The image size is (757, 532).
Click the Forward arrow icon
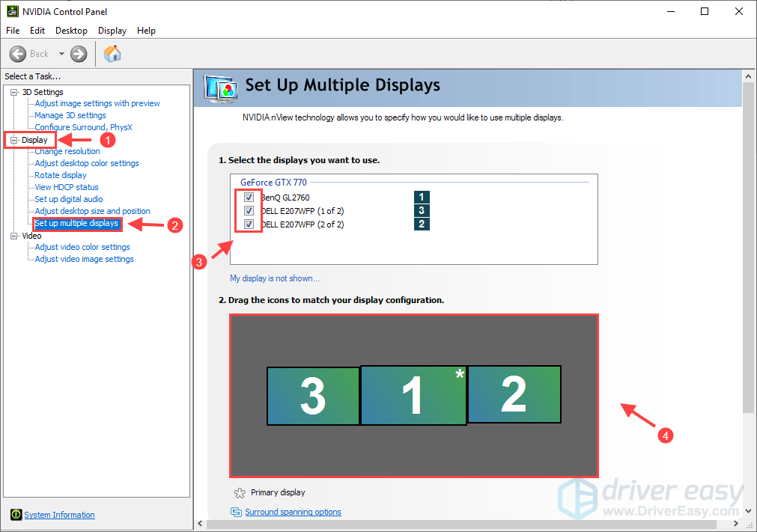pos(79,54)
